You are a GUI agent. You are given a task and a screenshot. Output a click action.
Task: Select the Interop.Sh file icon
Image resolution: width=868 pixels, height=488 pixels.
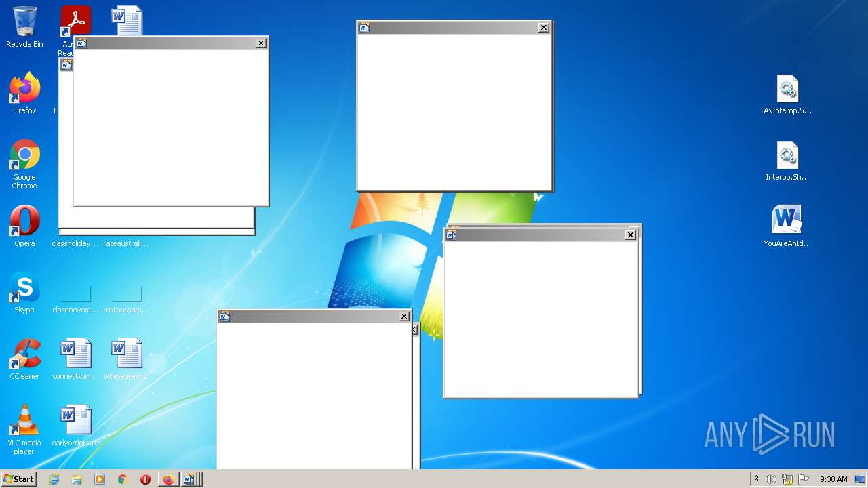(787, 160)
